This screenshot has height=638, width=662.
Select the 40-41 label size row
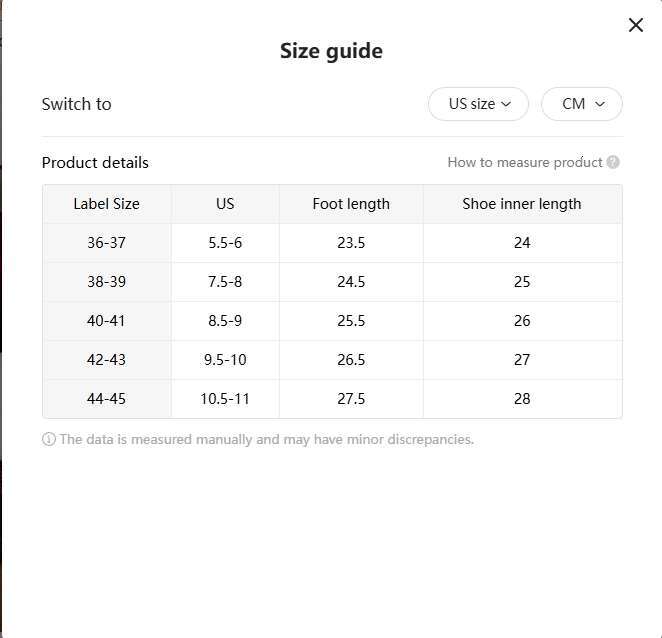pos(106,321)
